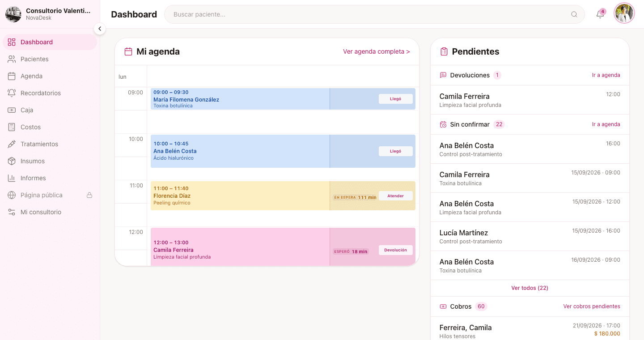Collapse the sidebar with the chevron button
This screenshot has width=644, height=340.
(x=100, y=29)
